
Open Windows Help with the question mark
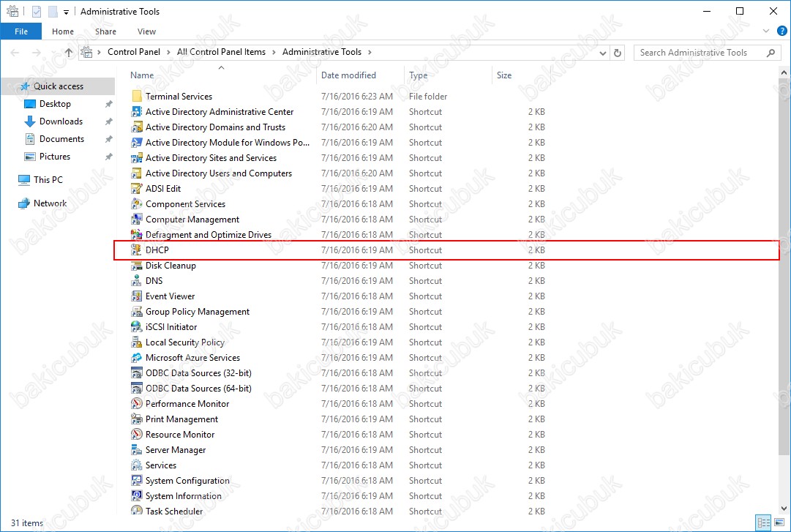pos(782,31)
